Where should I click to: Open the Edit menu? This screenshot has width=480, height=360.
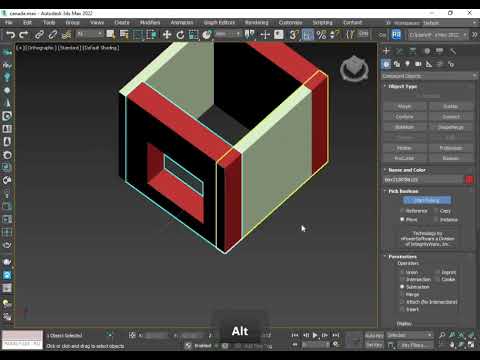[27, 23]
